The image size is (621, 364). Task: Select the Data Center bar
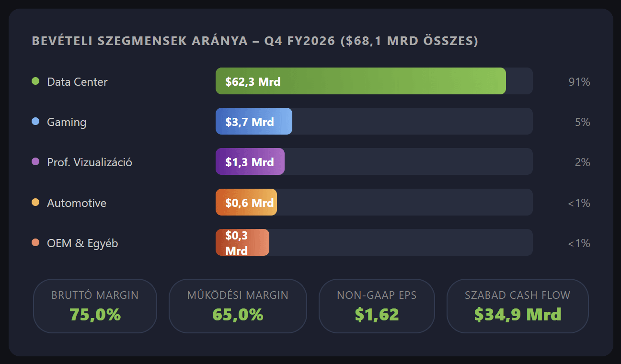tap(359, 81)
